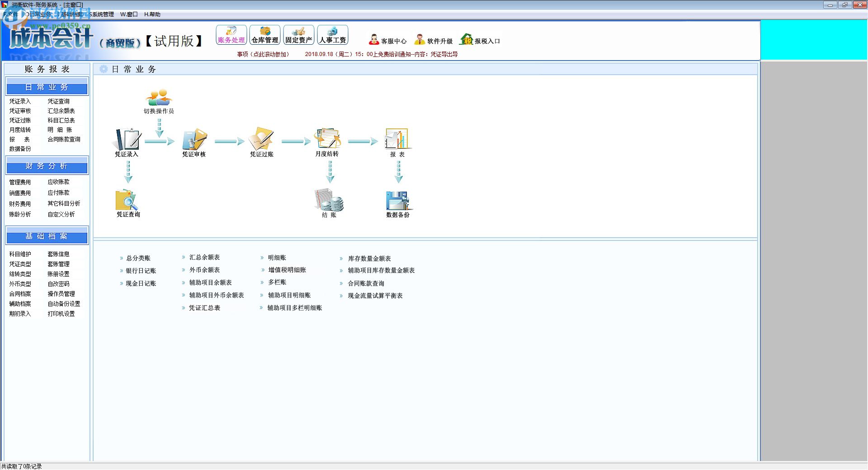
Task: Open the 辅助项目多栏明细账 report link
Action: pyautogui.click(x=295, y=308)
